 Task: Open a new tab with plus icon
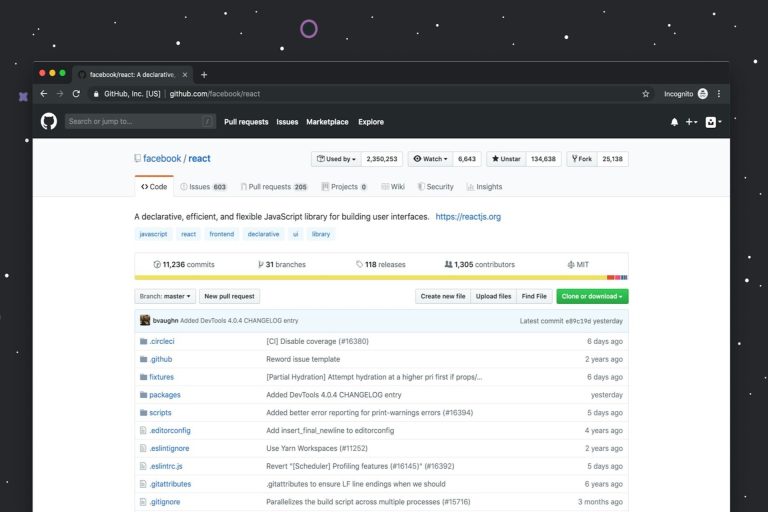[x=204, y=75]
